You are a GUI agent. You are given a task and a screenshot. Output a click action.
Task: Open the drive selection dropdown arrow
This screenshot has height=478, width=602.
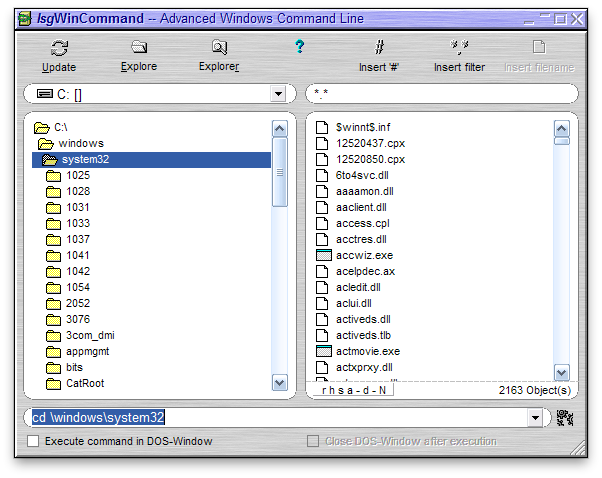click(x=278, y=94)
